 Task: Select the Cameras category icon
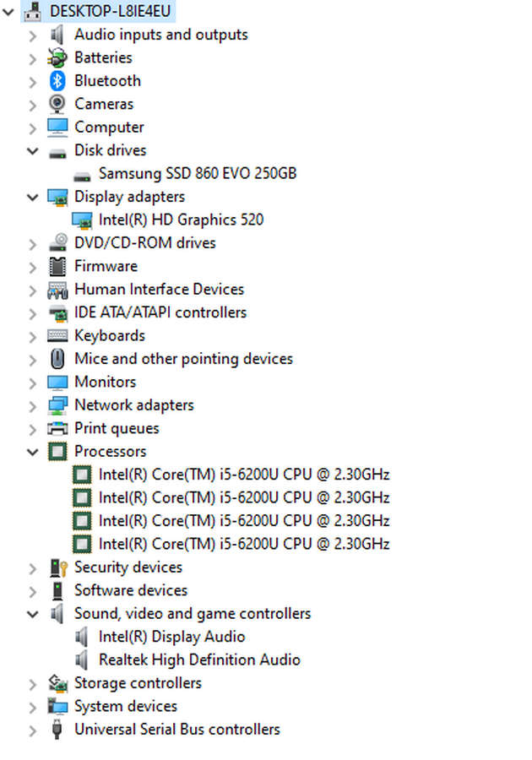[57, 104]
